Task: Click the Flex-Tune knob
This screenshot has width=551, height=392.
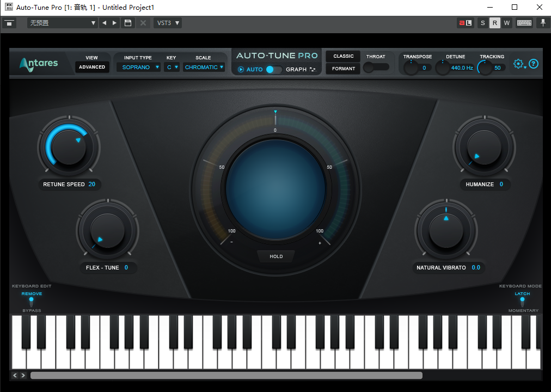Action: pos(107,231)
